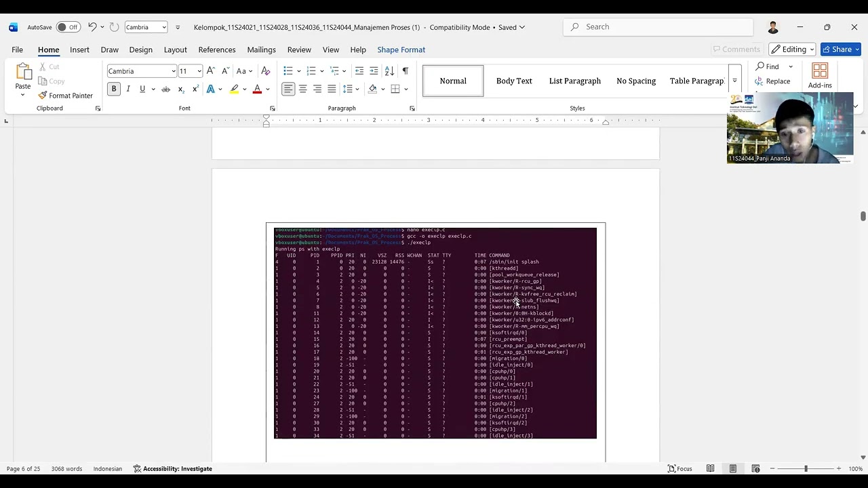The height and width of the screenshot is (488, 868).
Task: Expand the Clipboard dialog launcher
Action: (98, 108)
